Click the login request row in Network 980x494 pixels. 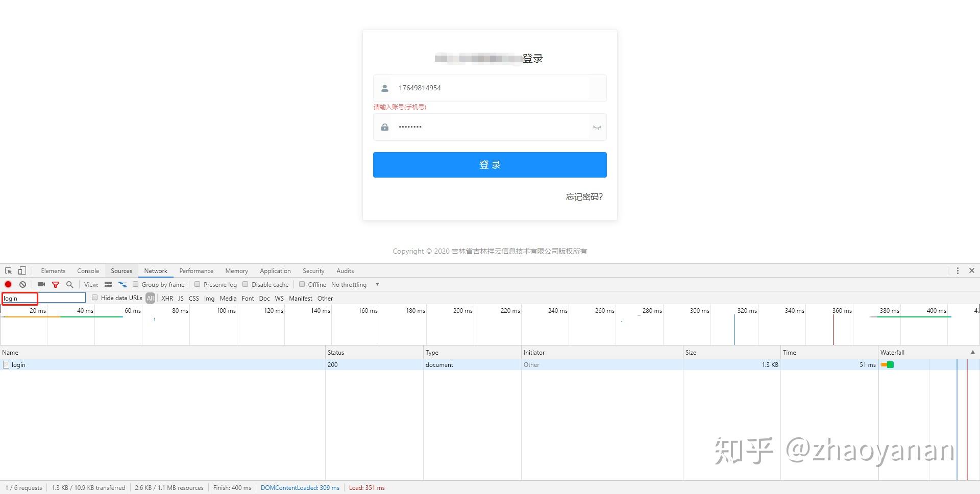pyautogui.click(x=18, y=364)
